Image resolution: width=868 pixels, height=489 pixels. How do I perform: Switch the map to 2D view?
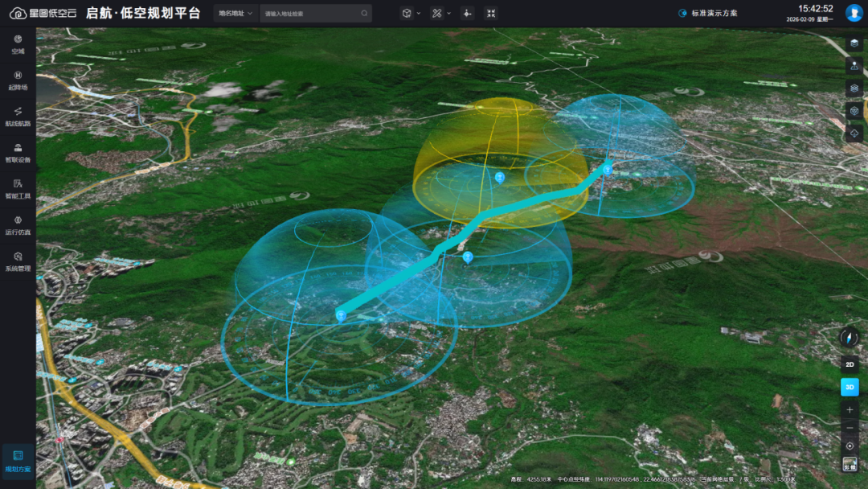pos(850,364)
